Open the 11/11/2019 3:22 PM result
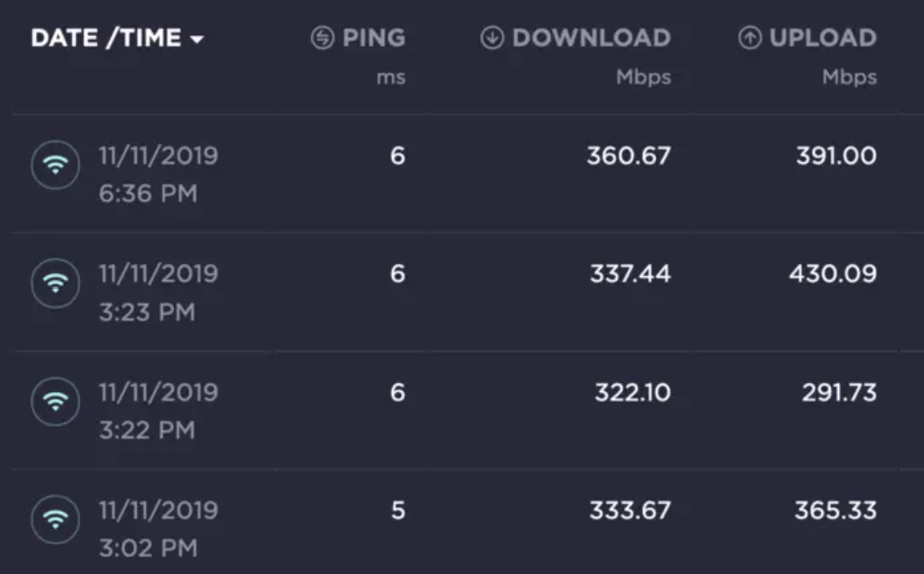The image size is (924, 574). point(158,411)
